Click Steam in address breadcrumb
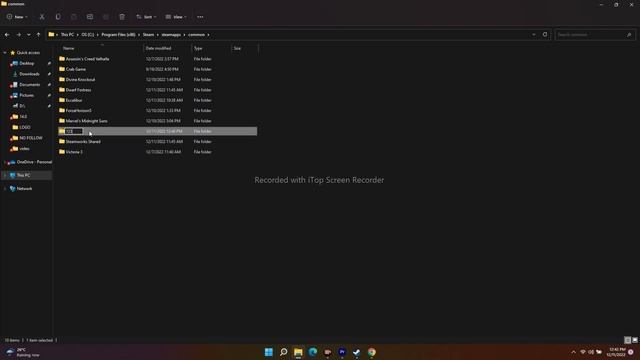This screenshot has height=360, width=640. [149, 35]
